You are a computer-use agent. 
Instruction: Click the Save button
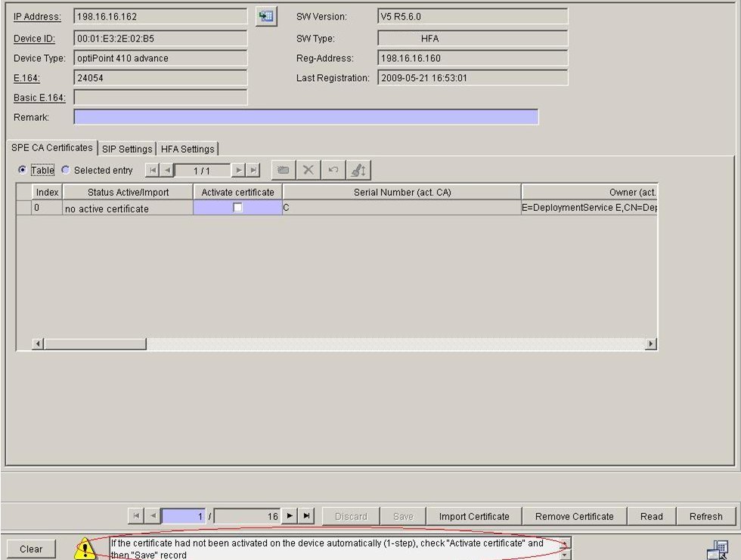coord(403,516)
